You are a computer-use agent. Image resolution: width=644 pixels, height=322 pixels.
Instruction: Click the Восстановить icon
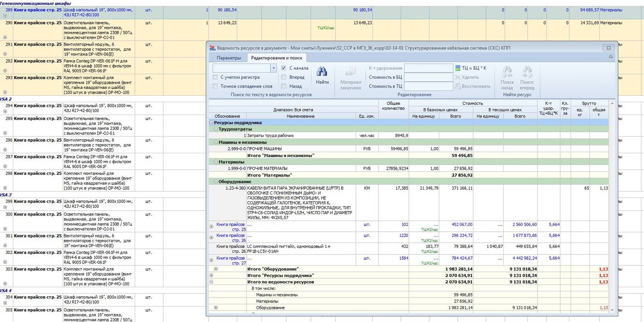pyautogui.click(x=458, y=86)
